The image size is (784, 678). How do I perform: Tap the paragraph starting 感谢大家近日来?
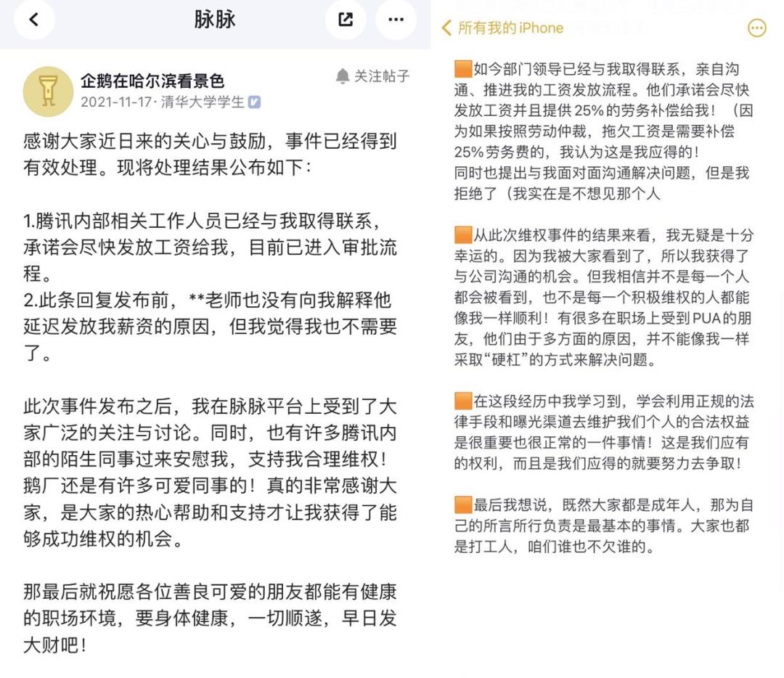click(x=210, y=154)
